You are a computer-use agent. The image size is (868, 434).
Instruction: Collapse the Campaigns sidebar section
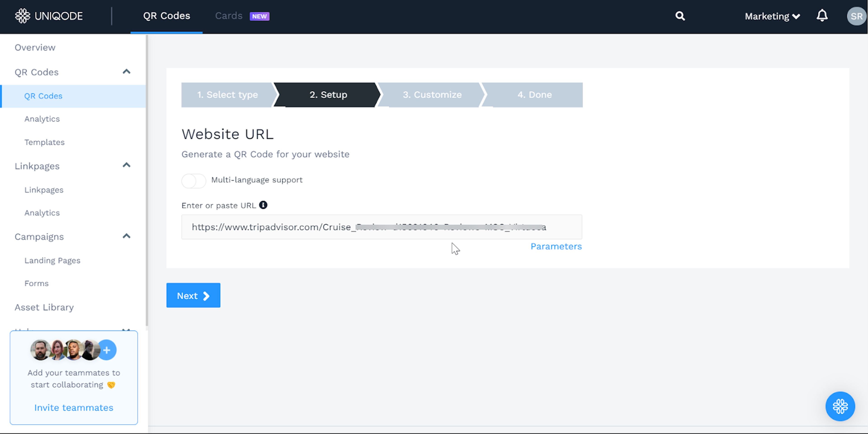click(126, 236)
